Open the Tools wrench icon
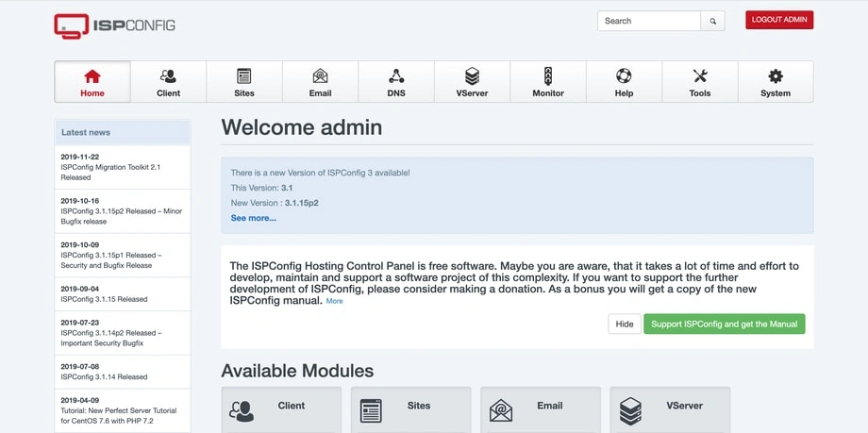868x433 pixels. 700,76
